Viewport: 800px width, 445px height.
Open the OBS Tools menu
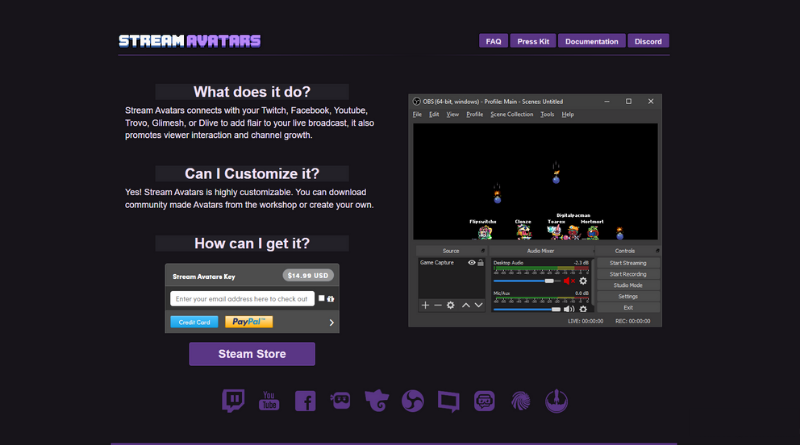tap(547, 114)
